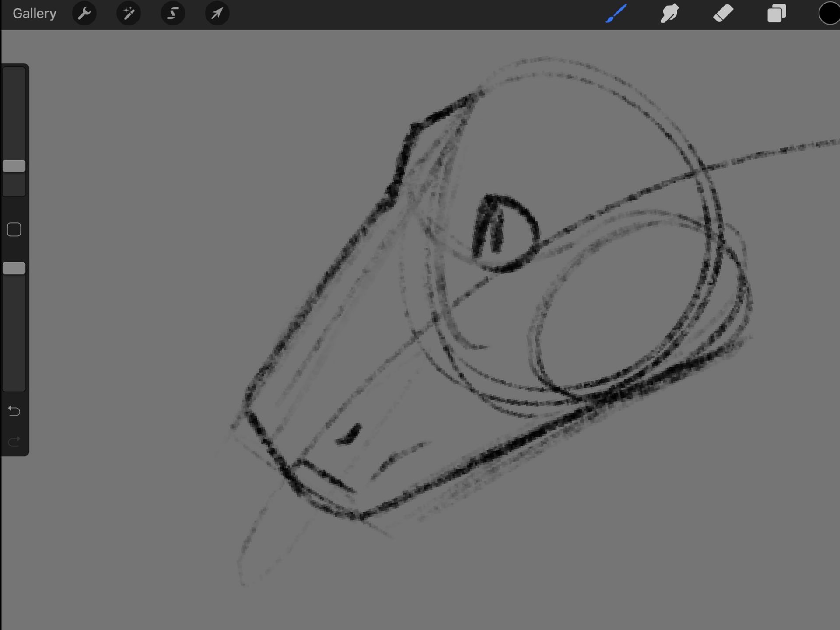This screenshot has height=630, width=840.
Task: Open the Actions wrench menu
Action: click(84, 14)
